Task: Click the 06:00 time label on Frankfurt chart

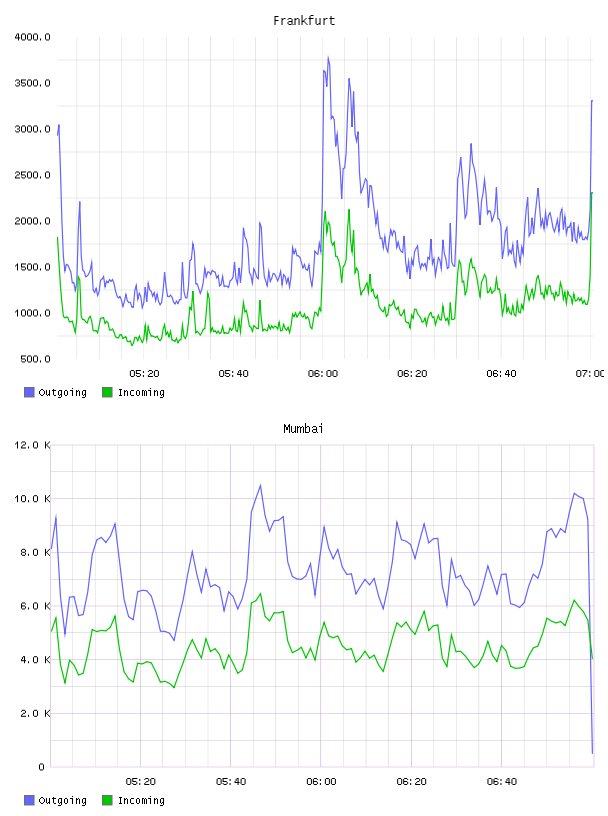Action: [323, 374]
